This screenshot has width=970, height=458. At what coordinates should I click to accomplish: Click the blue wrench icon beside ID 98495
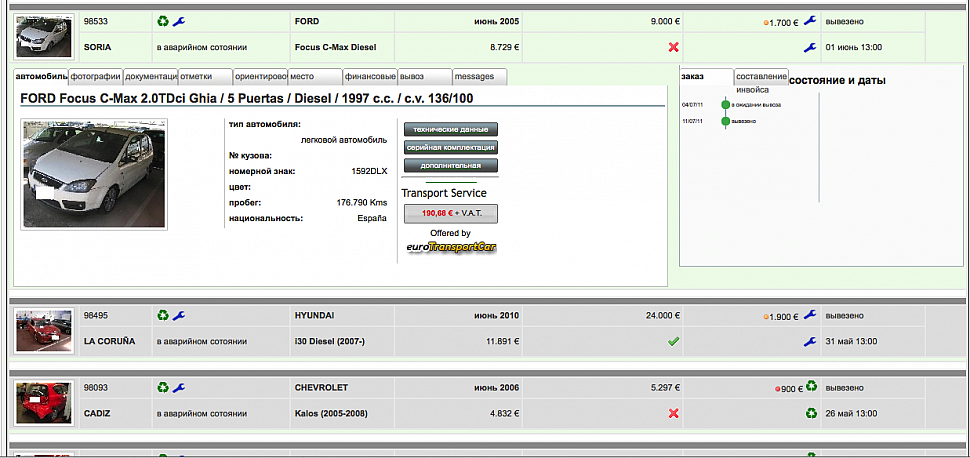[179, 316]
